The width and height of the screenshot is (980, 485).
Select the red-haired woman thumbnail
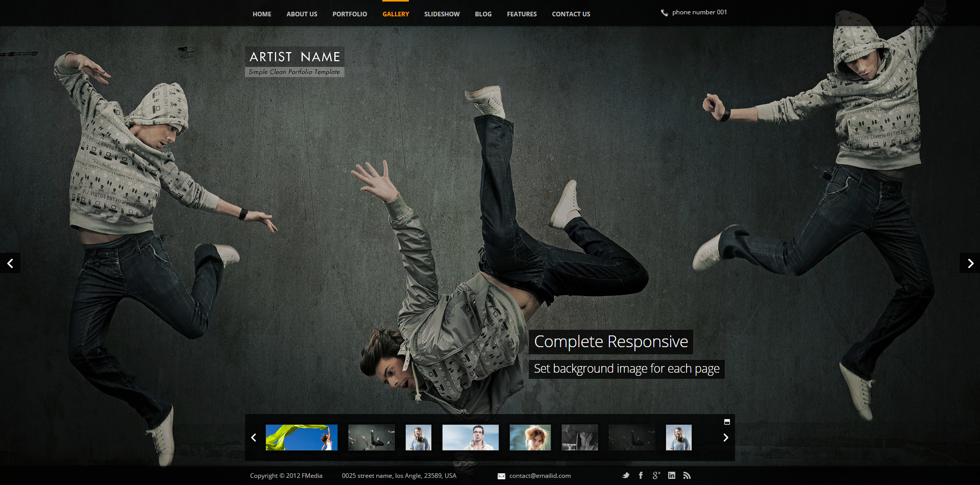[530, 438]
